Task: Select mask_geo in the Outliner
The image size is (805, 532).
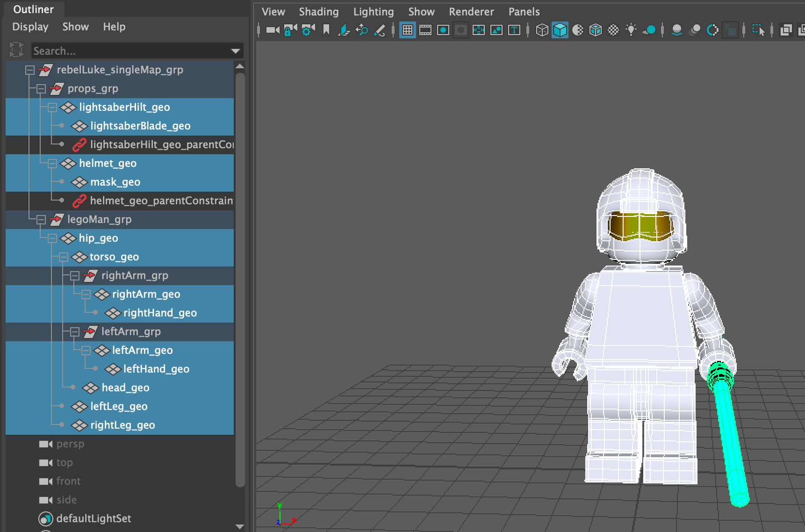Action: (120, 182)
